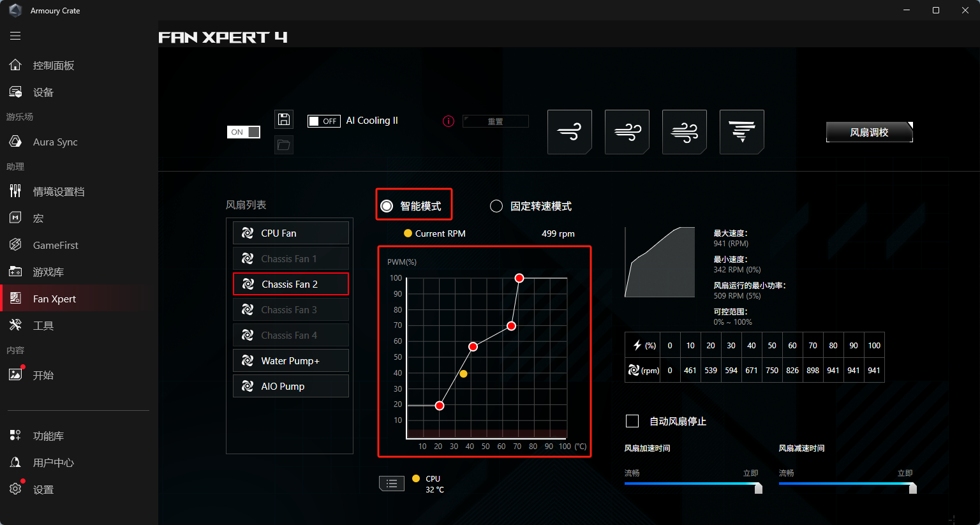Click the red info icon near AI Cooling
Viewport: 980px width, 525px height.
coord(449,121)
